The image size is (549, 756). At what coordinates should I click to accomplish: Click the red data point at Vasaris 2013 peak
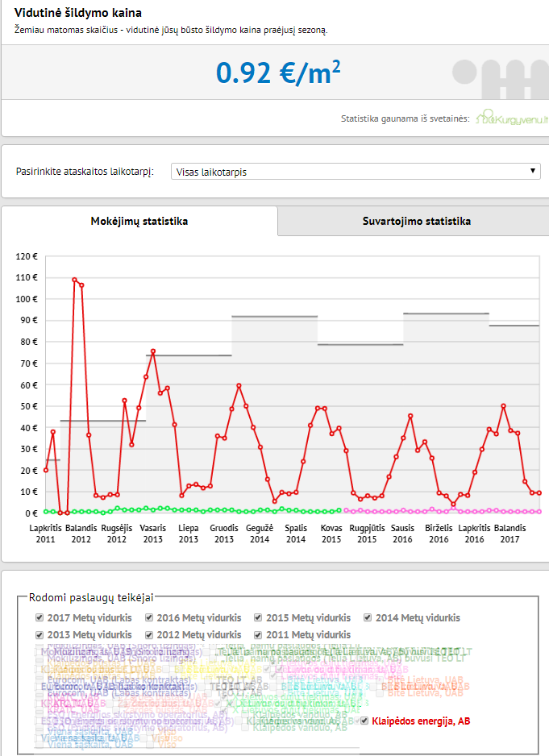(x=153, y=352)
